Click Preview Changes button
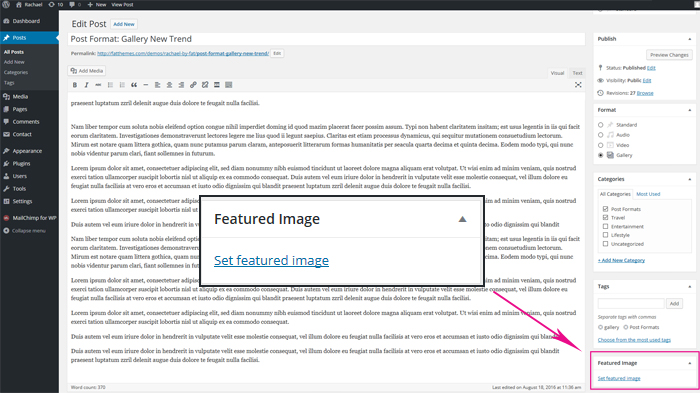 pyautogui.click(x=669, y=55)
